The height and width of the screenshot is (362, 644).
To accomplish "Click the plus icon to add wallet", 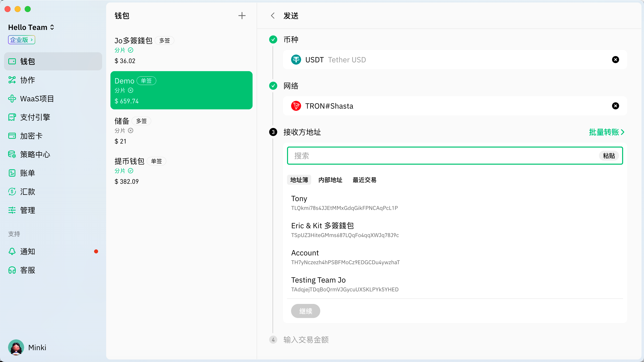I will (x=242, y=16).
